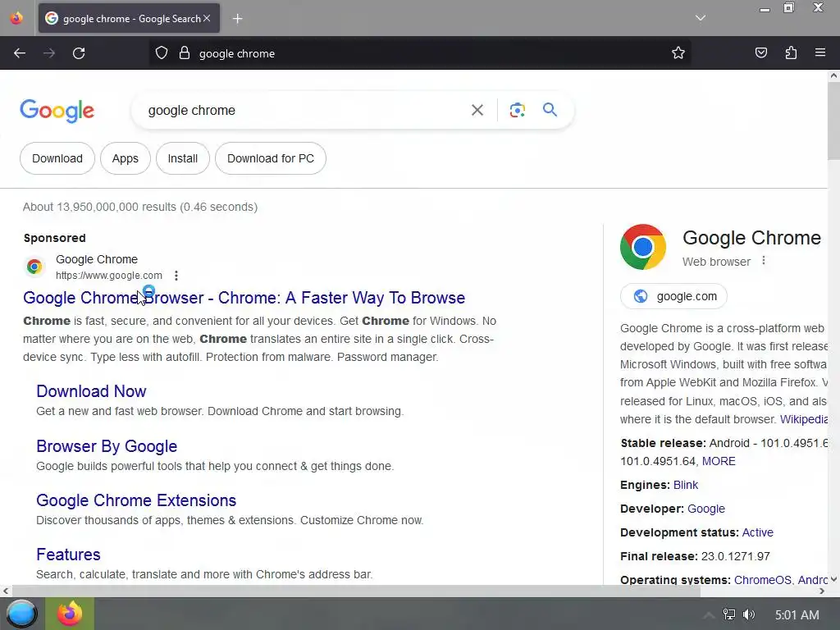This screenshot has height=630, width=840.
Task: Select the Download filter chip
Action: pyautogui.click(x=57, y=158)
